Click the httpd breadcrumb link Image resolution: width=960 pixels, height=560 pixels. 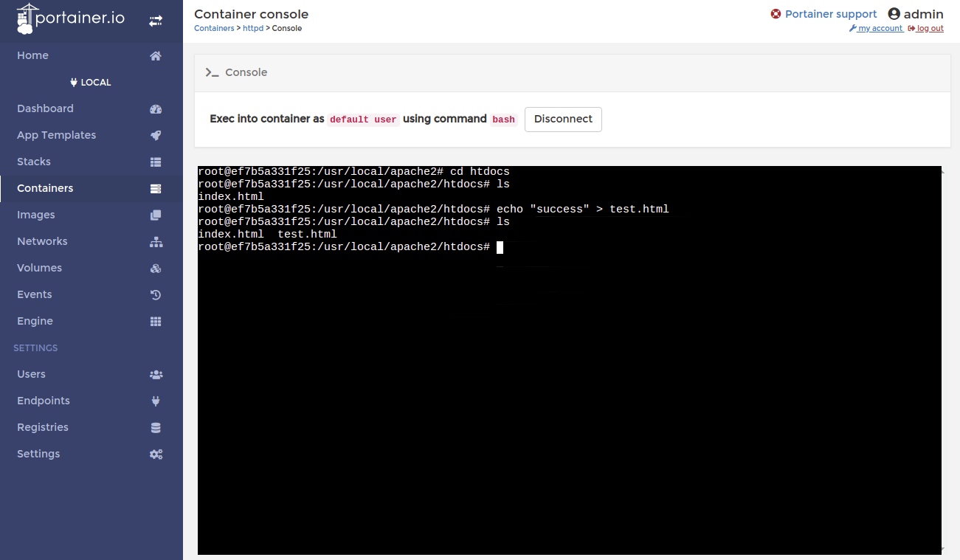tap(253, 28)
